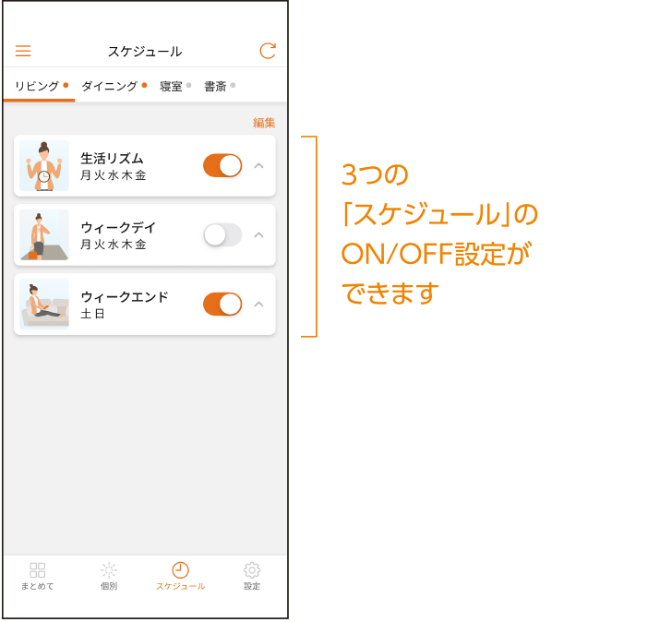Select the 生活リズム schedule title

[112, 159]
